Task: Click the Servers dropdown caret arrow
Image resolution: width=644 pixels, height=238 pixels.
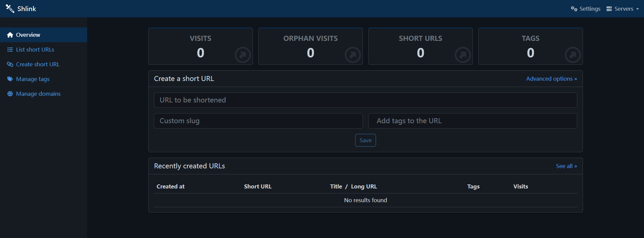Action: pos(637,9)
